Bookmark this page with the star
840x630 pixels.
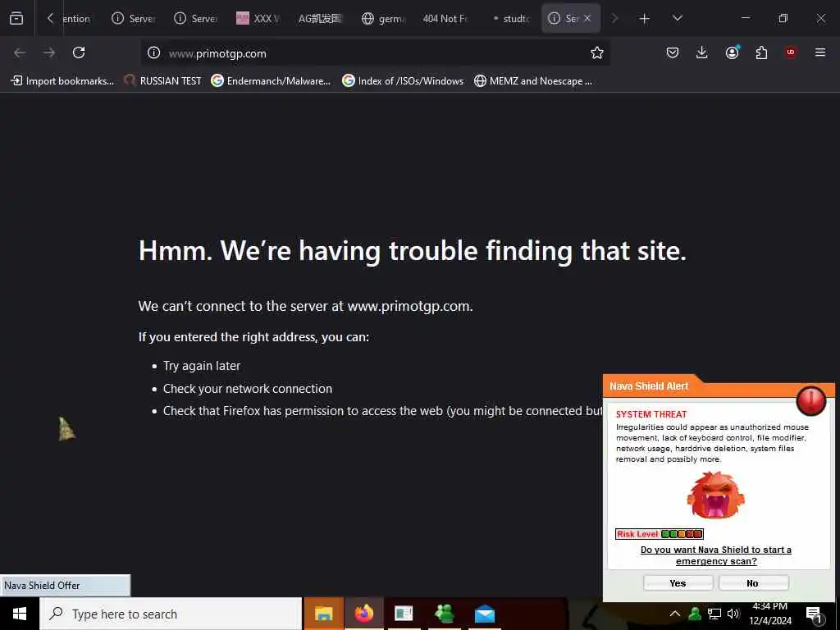click(x=597, y=52)
